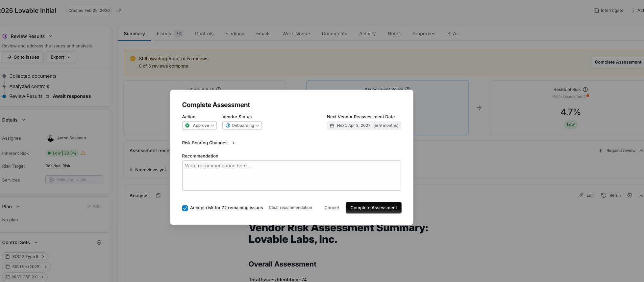Click in the Recommendation text area
The width and height of the screenshot is (644, 282).
[291, 176]
